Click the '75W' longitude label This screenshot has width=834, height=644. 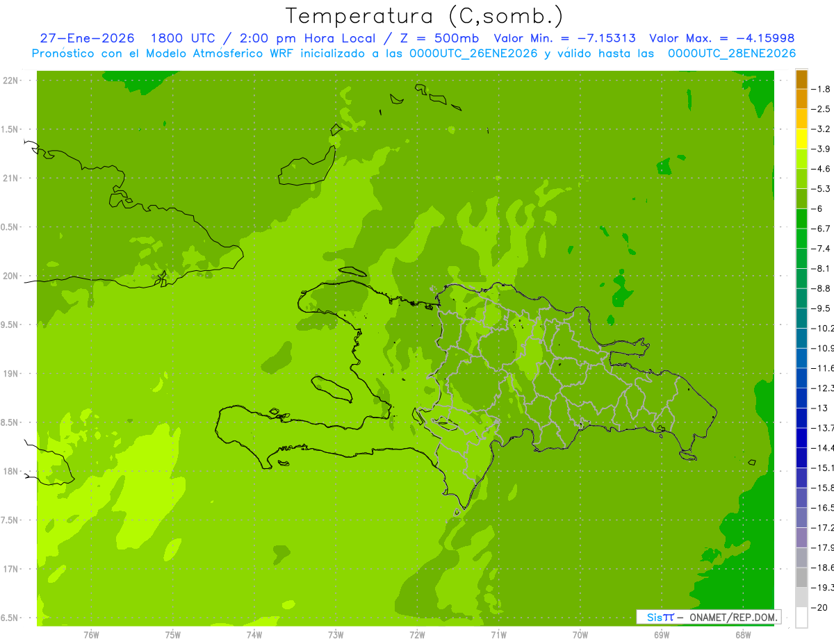pos(172,634)
